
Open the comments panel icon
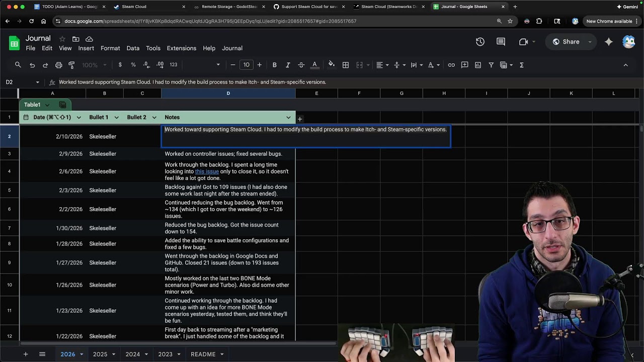point(501,42)
